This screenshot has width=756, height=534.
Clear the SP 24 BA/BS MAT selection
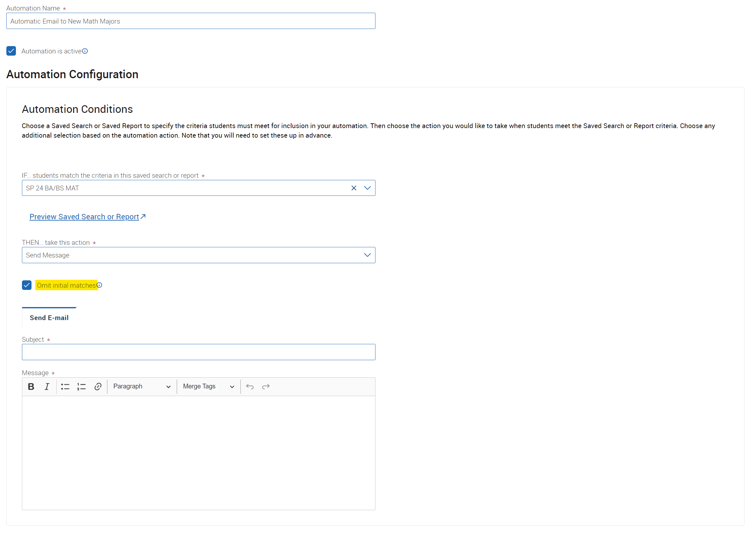[x=354, y=188]
